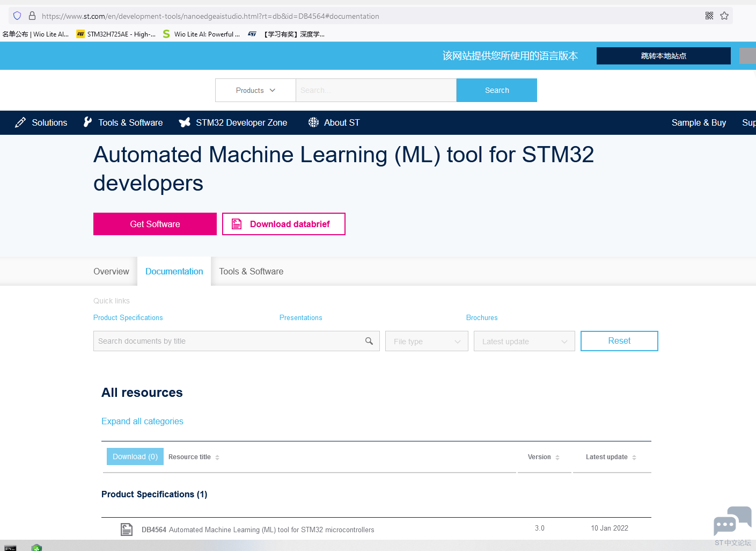The image size is (756, 551).
Task: Open the first Wio Lite AI bookmark
Action: [35, 34]
